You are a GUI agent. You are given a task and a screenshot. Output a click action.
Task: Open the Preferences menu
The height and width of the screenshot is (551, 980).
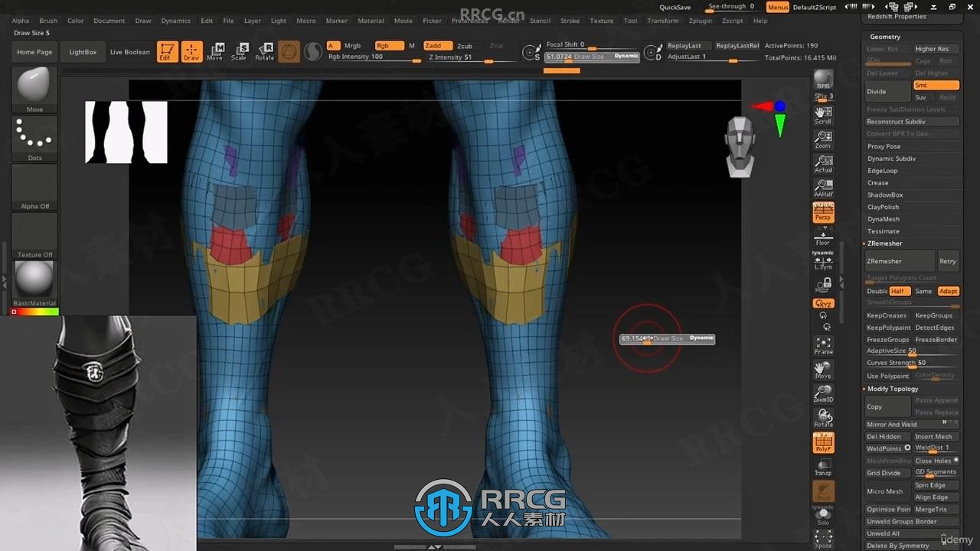pos(470,21)
